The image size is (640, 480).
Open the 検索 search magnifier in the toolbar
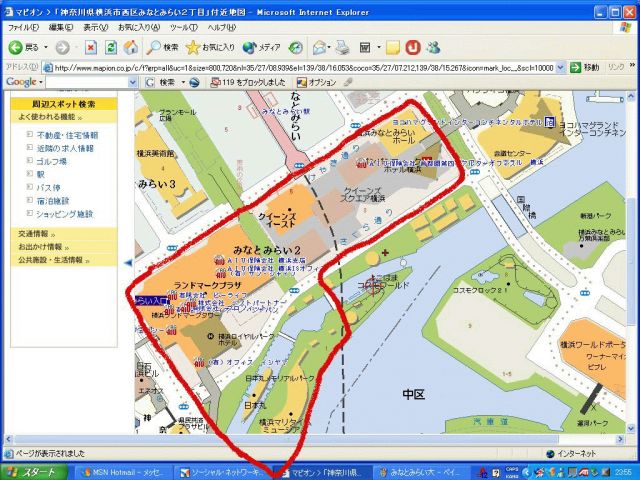[163, 48]
